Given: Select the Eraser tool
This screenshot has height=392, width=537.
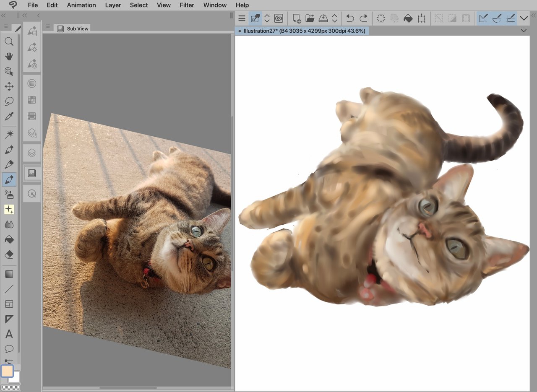Looking at the screenshot, I should click(9, 254).
